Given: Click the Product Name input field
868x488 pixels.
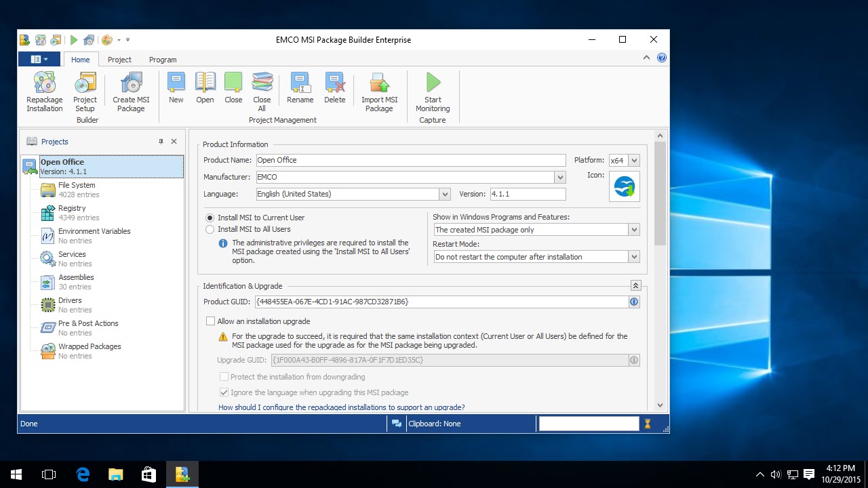Looking at the screenshot, I should coord(410,160).
